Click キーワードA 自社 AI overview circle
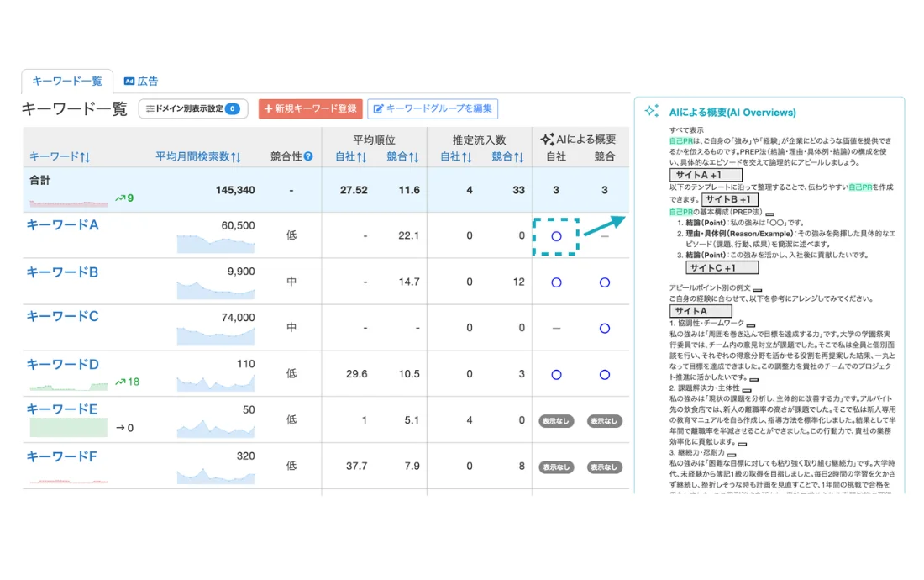924x580 pixels. [556, 236]
